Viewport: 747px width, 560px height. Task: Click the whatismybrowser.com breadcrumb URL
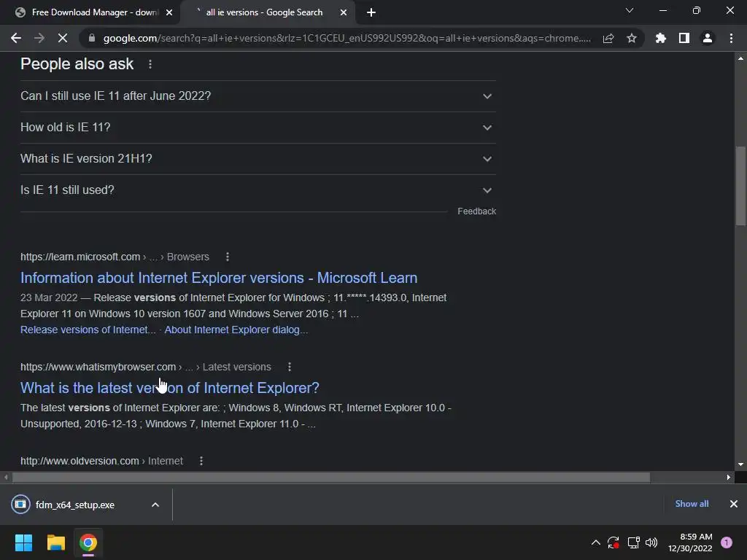146,367
